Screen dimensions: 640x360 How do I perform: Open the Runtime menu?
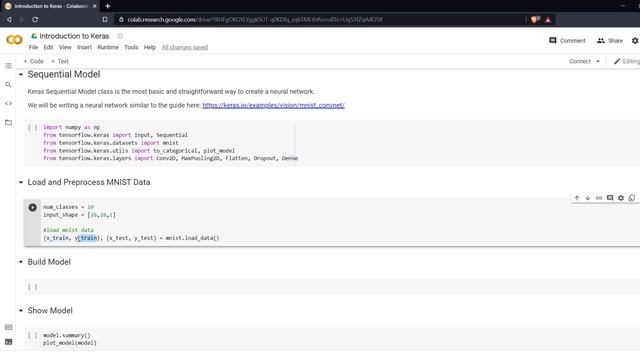point(108,47)
